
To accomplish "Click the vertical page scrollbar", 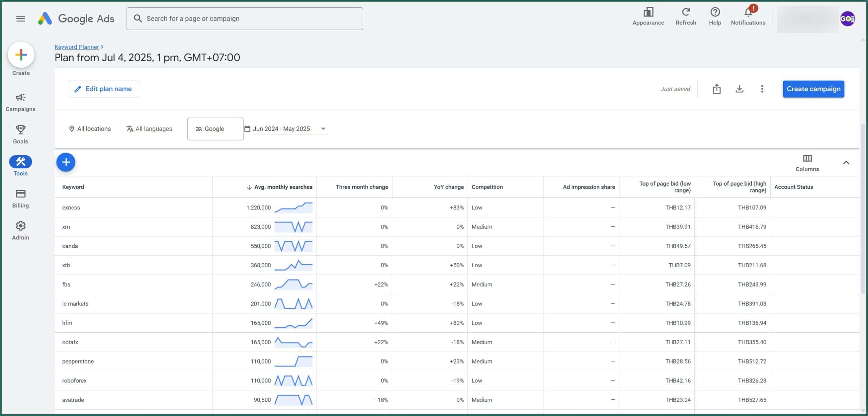I will (863, 208).
